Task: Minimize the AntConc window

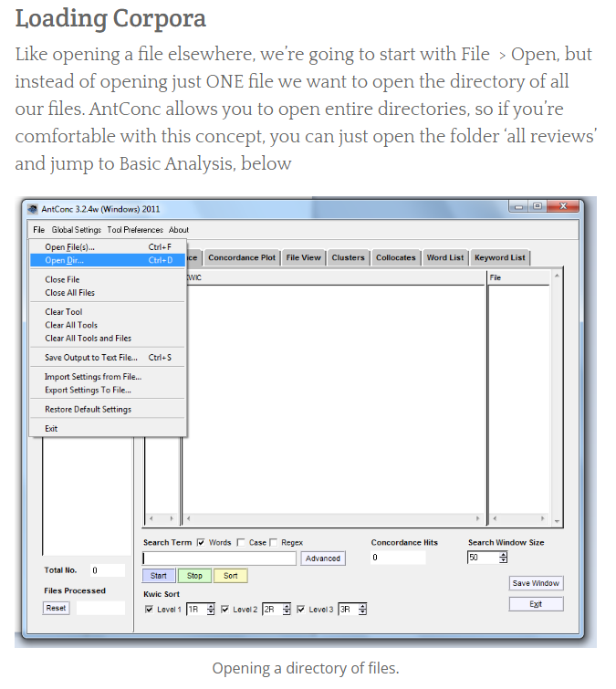Action: coord(518,206)
